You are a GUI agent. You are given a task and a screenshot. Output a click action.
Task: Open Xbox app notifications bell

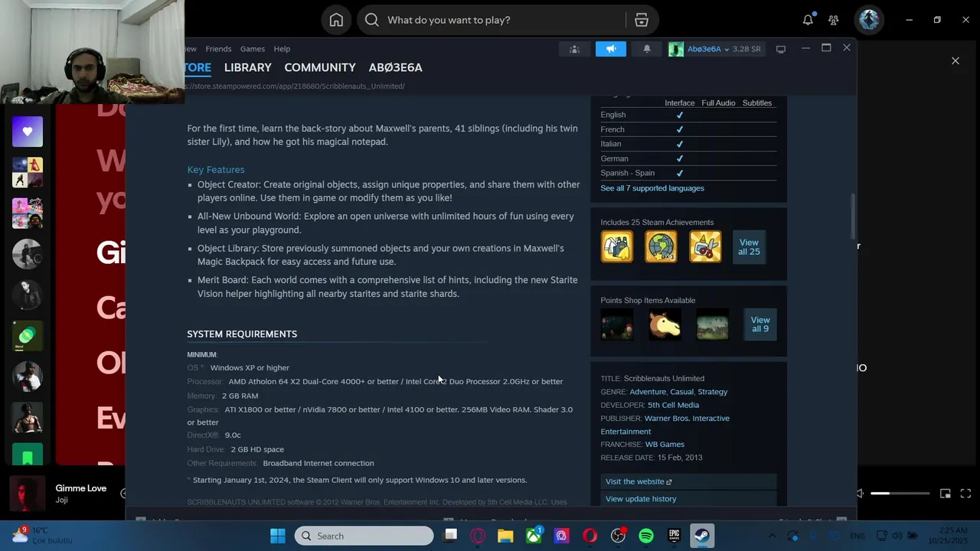[x=808, y=20]
